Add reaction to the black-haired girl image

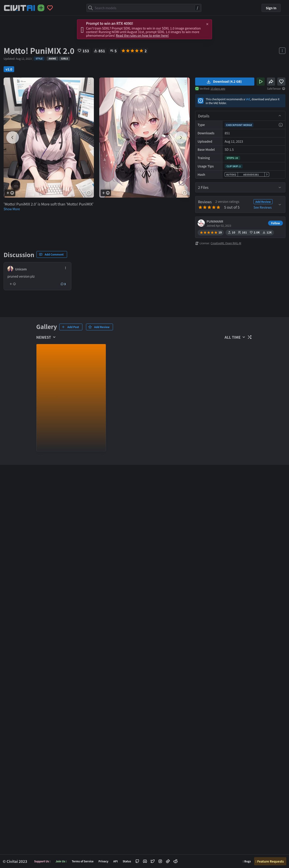(x=10, y=193)
